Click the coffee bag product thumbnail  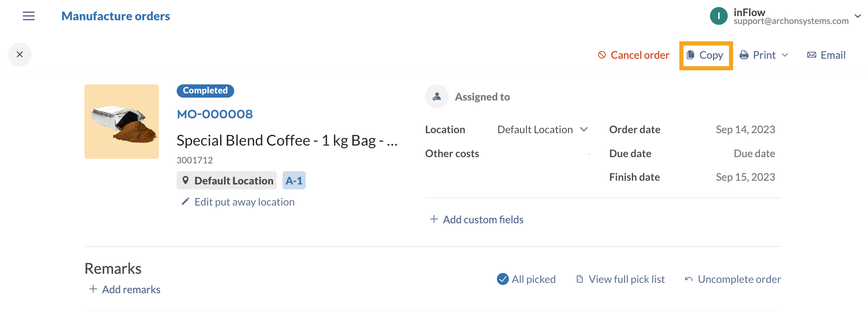122,122
